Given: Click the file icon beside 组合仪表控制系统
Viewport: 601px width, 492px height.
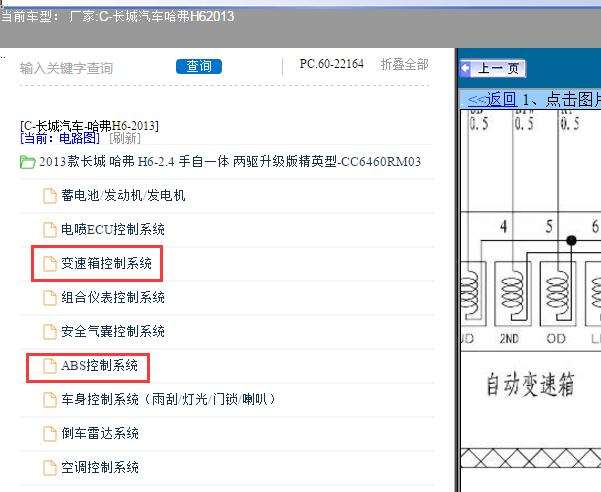Looking at the screenshot, I should coord(50,298).
